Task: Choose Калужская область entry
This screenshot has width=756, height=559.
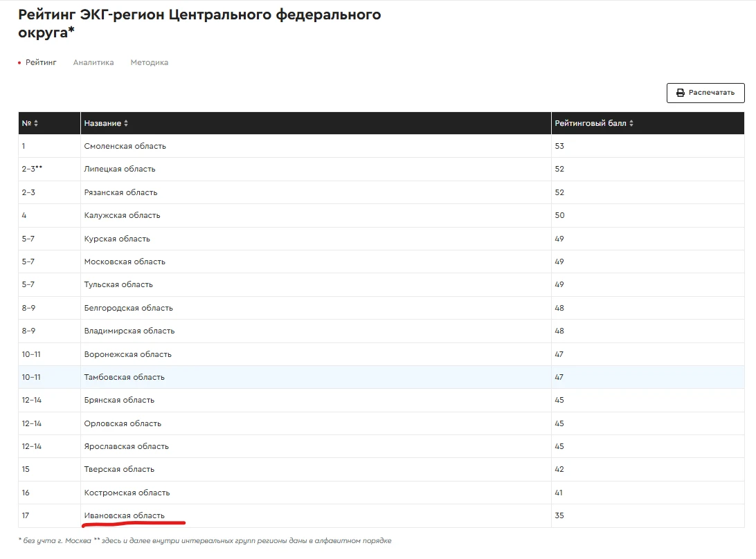Action: (122, 215)
